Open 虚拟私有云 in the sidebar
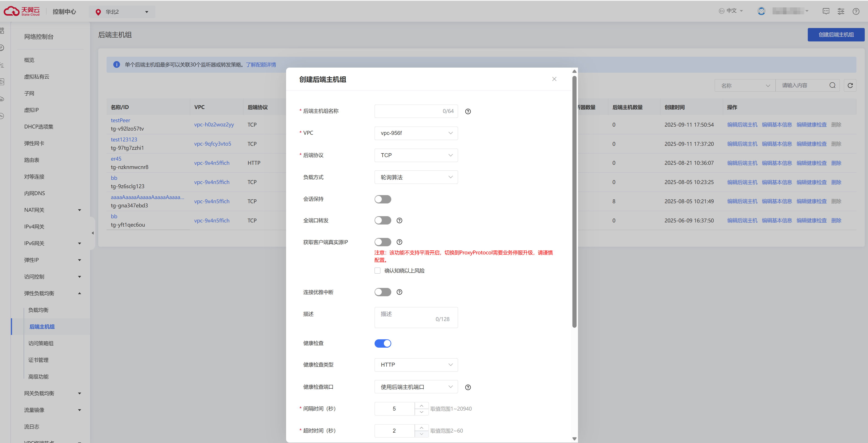The width and height of the screenshot is (868, 443). [36, 77]
